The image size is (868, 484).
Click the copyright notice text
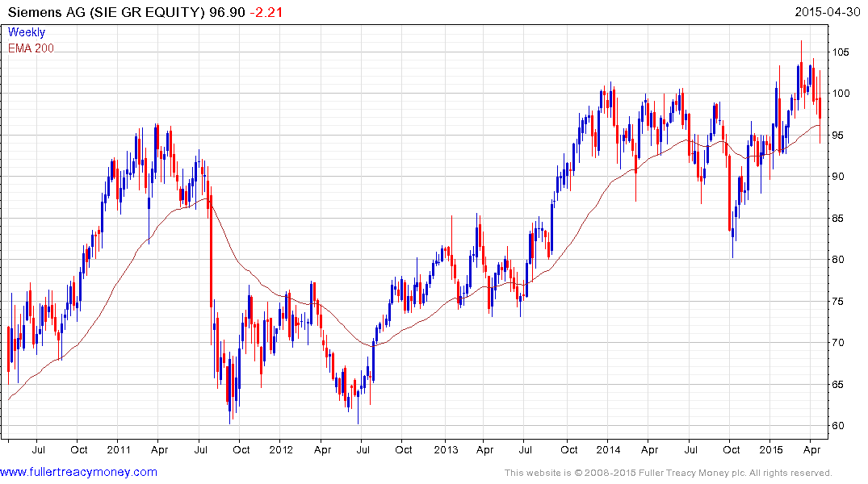[669, 473]
